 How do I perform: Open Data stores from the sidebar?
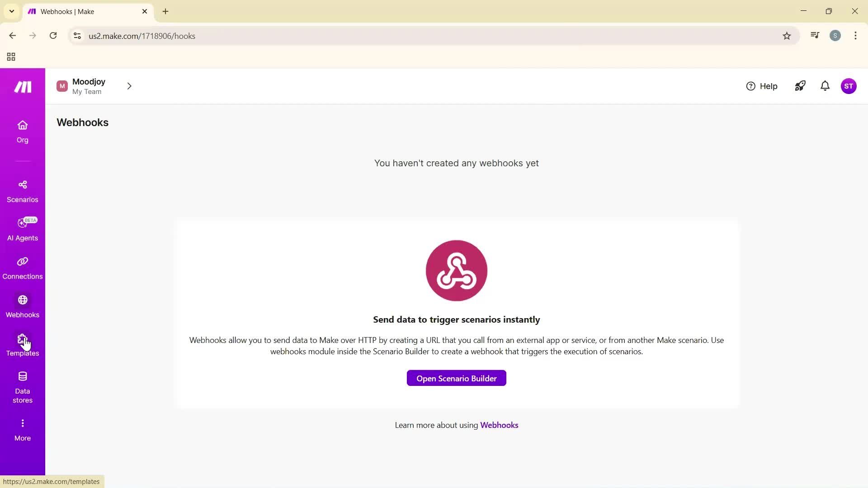22,386
